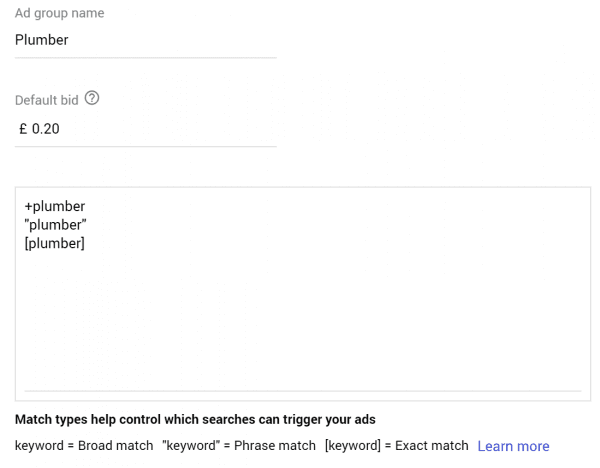
Task: Open the Default bid help tooltip icon
Action: (92, 98)
